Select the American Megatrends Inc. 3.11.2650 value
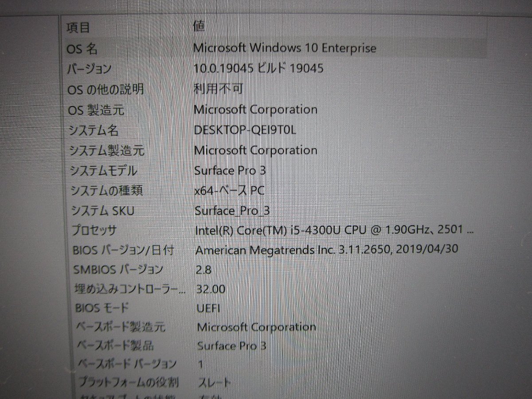 point(327,250)
